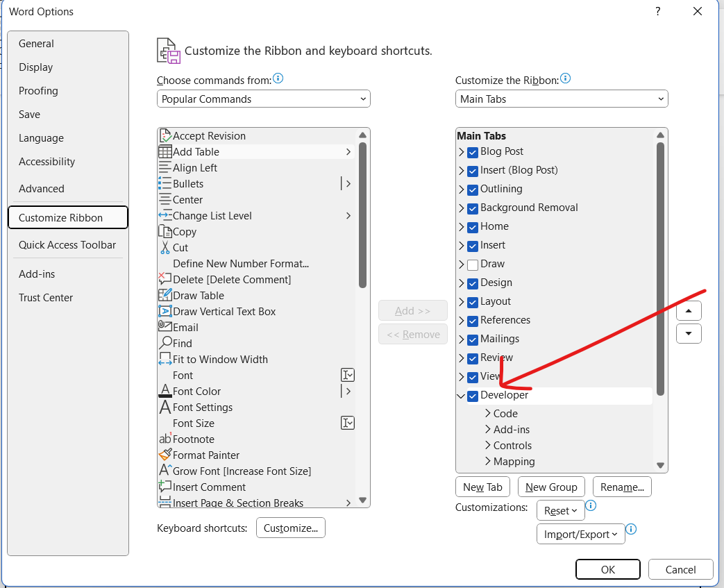
Task: Uncheck the Mailings tab checkbox
Action: tap(473, 339)
